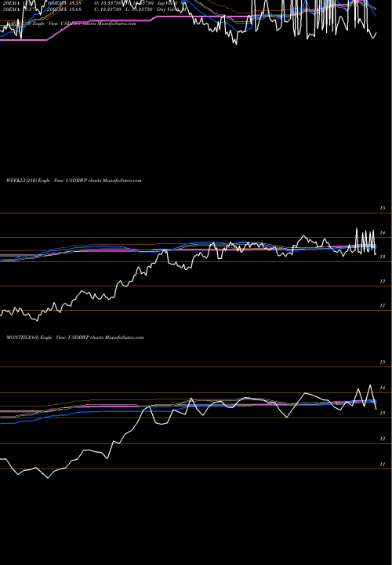Select the 100EMA: 13.58 reading
The height and width of the screenshot is (565, 392).
[64, 3]
